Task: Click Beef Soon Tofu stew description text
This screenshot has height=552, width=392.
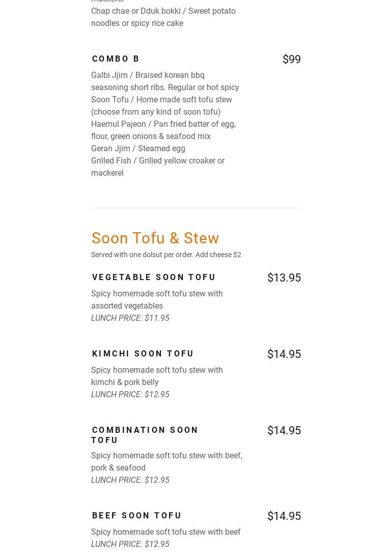Action: pos(165,532)
